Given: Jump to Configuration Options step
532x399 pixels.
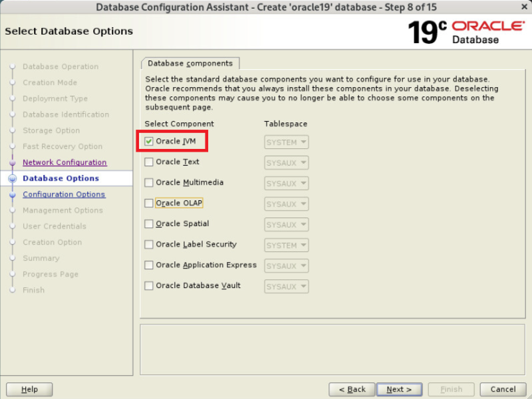Looking at the screenshot, I should [64, 194].
